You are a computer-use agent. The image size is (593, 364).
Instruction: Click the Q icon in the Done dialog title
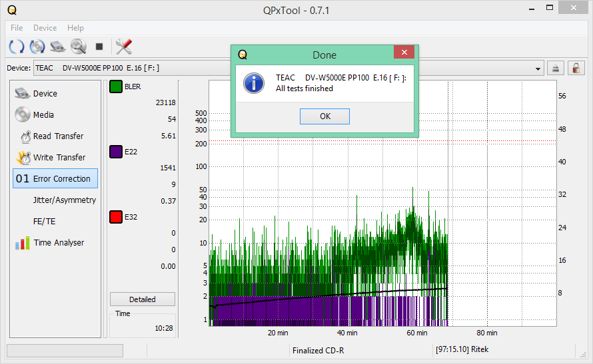click(243, 55)
